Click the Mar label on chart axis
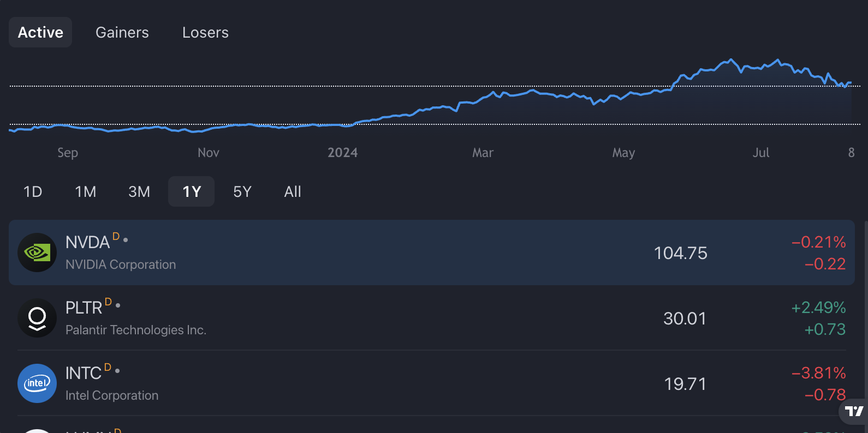The height and width of the screenshot is (433, 868). (483, 153)
